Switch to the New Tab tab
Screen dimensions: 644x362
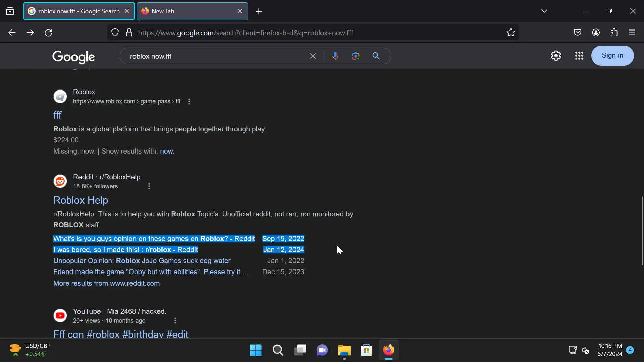[188, 11]
